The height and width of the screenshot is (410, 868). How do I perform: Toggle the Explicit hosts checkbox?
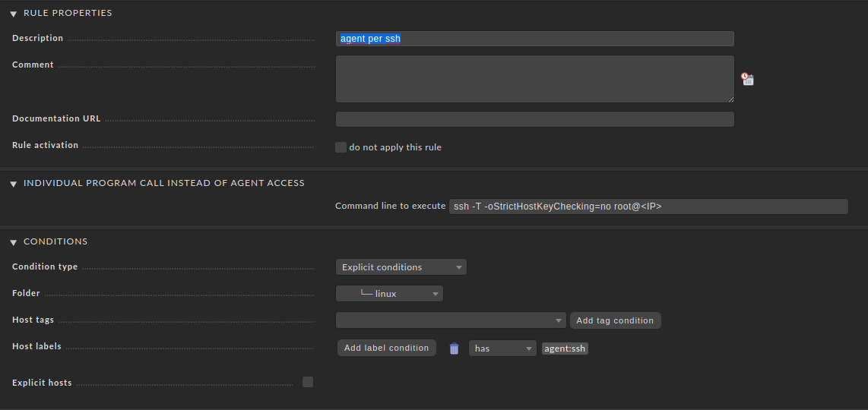pyautogui.click(x=308, y=382)
